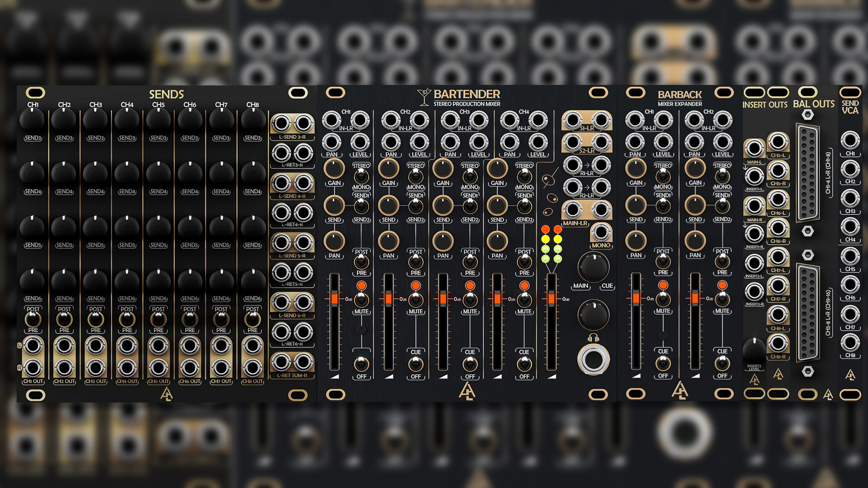The height and width of the screenshot is (488, 868).
Task: Click the MONO output jack under MAIN-LR
Action: point(601,232)
